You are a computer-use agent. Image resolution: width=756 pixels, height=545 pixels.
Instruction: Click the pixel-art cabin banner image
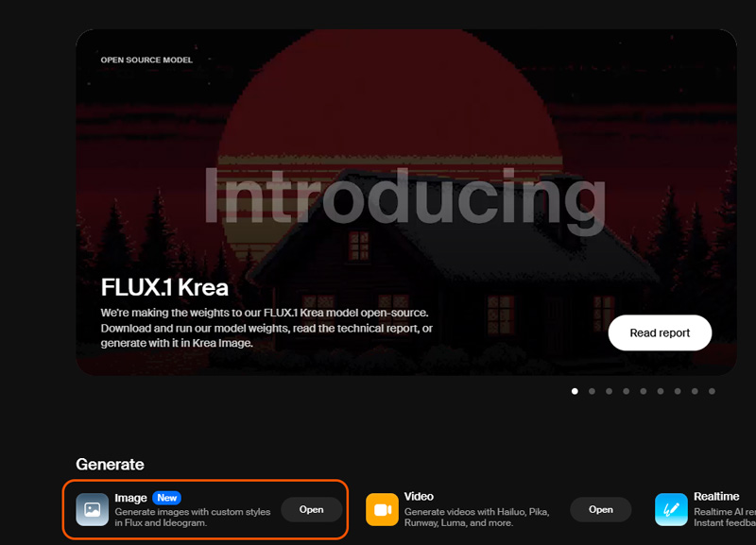[x=406, y=202]
